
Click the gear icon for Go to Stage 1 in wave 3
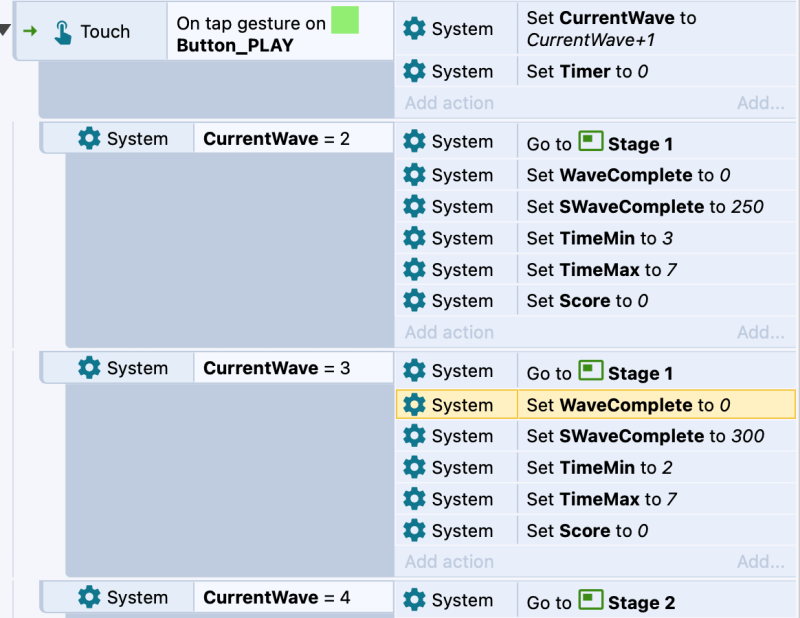414,370
